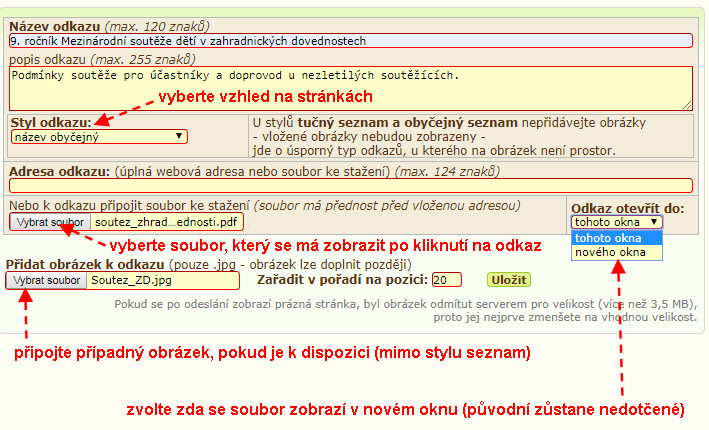Click the 'Odkaz otevřít do' select box
This screenshot has height=430, width=709.
(x=616, y=222)
